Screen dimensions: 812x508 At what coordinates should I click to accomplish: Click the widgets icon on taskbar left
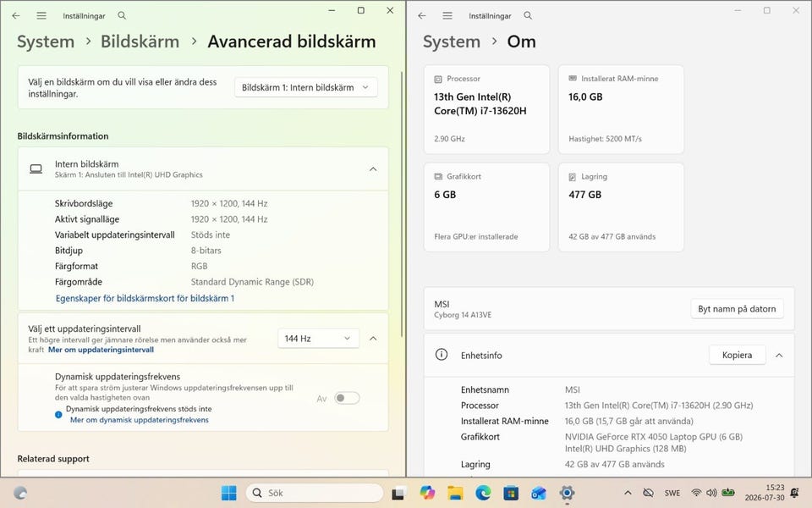click(x=20, y=493)
